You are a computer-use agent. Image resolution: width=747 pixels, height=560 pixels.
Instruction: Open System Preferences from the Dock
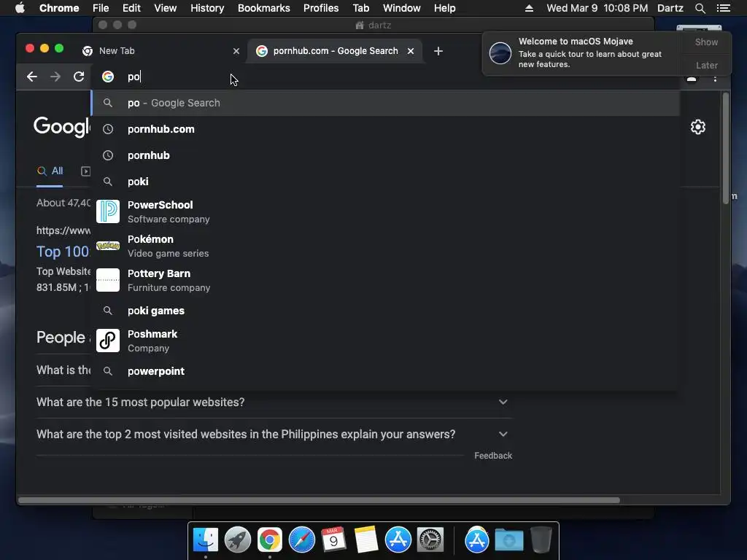(430, 540)
